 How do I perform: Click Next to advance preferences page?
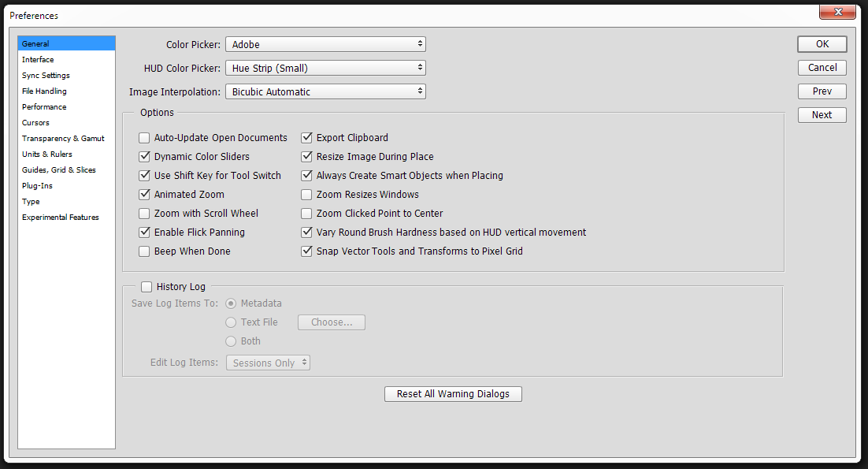point(822,115)
